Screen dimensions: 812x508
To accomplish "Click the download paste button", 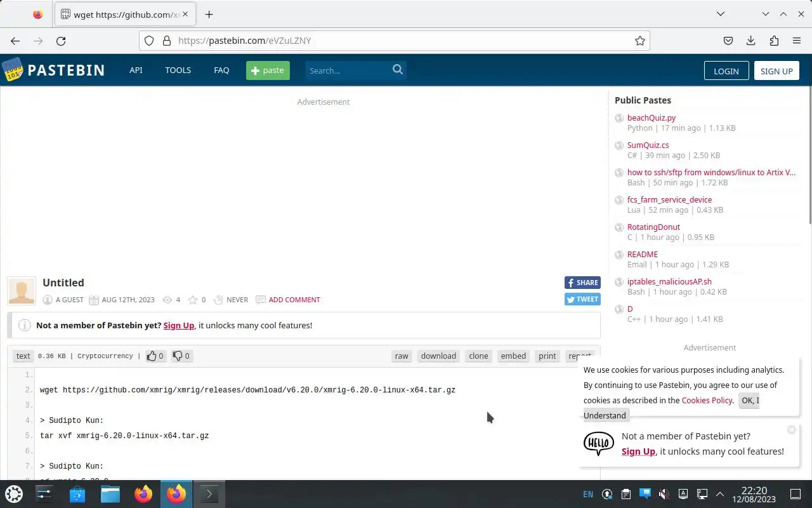I will pyautogui.click(x=438, y=356).
